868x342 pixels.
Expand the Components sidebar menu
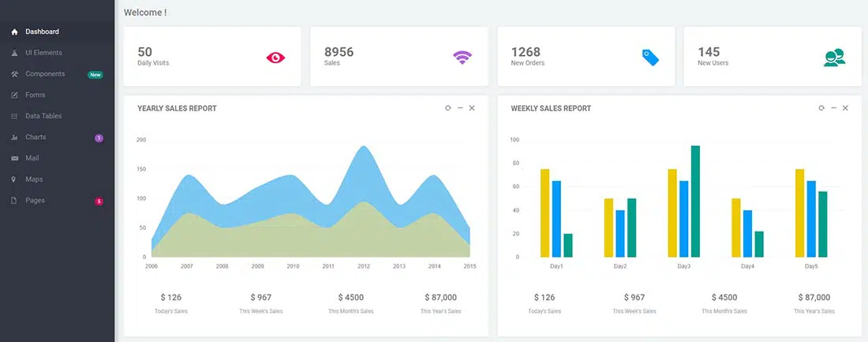pos(45,74)
